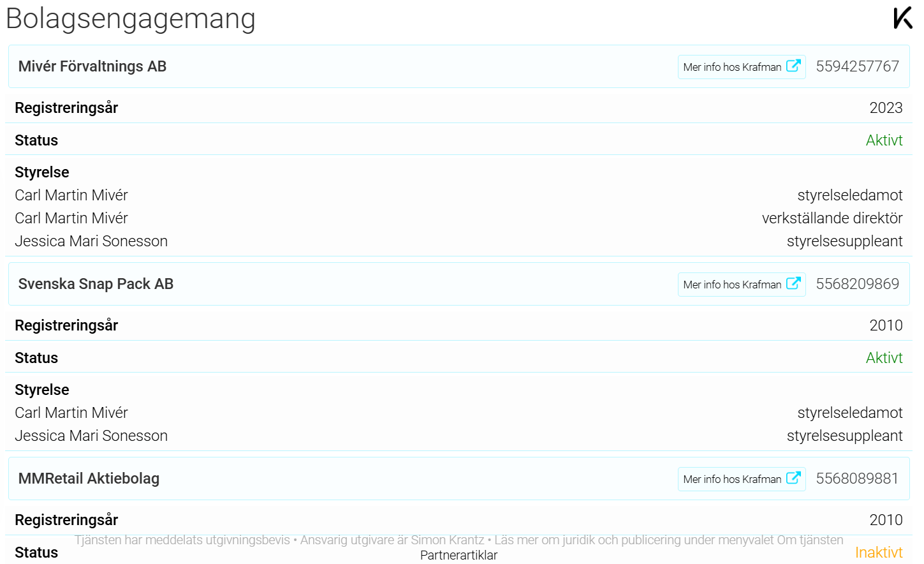This screenshot has width=924, height=564.
Task: Click the MMRetail Aktiebolag company heading
Action: (x=89, y=479)
